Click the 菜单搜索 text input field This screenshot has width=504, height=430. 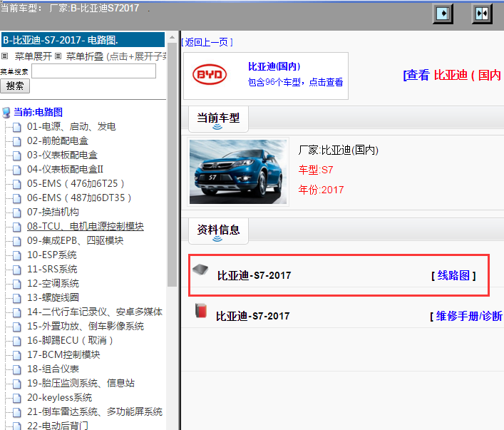coord(94,71)
